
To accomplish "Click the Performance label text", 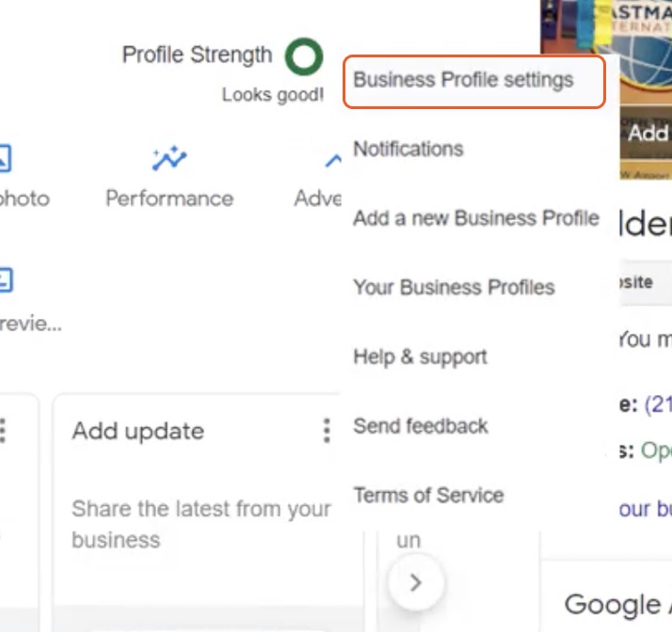I will click(169, 198).
